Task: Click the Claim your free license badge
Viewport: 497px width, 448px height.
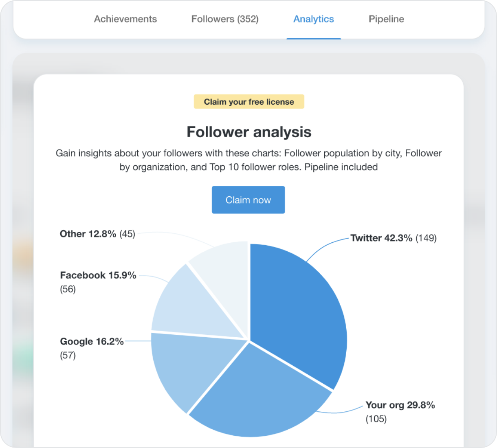Action: 249,102
